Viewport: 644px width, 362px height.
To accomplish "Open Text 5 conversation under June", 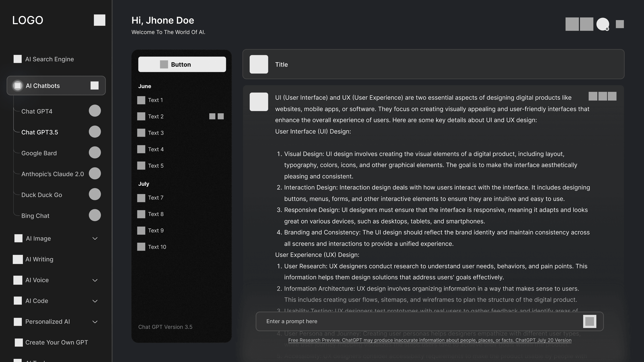I will pyautogui.click(x=156, y=166).
